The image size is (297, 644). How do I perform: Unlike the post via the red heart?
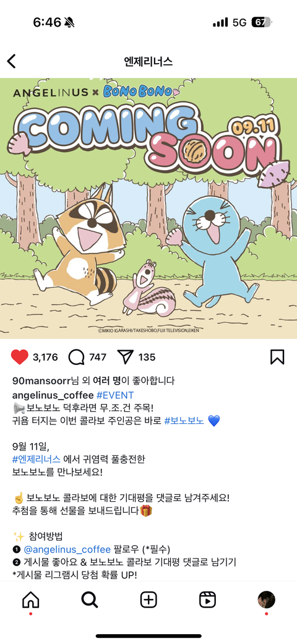click(19, 357)
